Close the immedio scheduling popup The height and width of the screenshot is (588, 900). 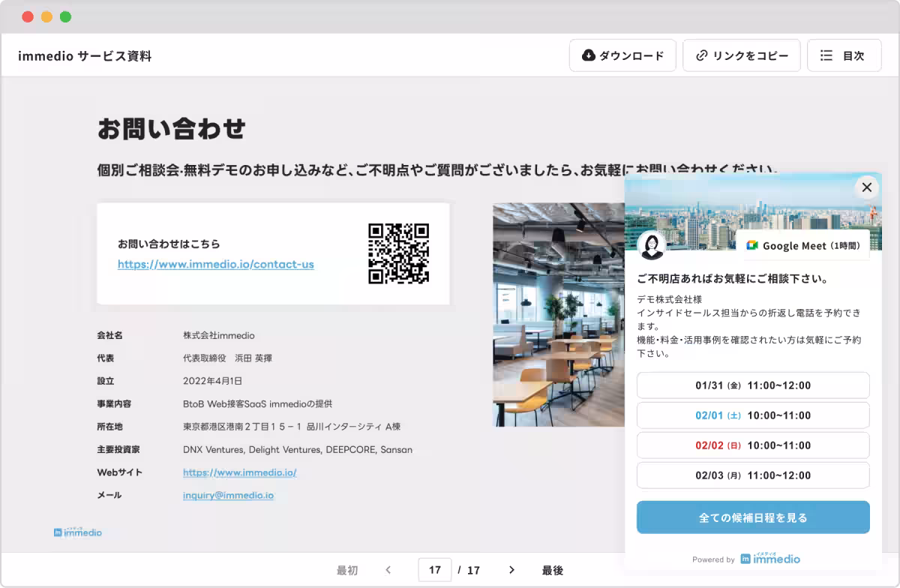click(x=867, y=187)
